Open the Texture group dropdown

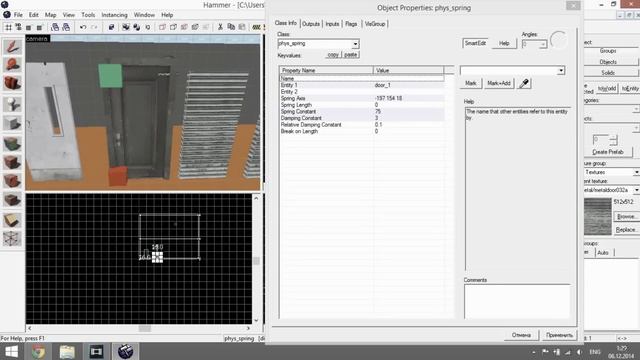(611, 172)
